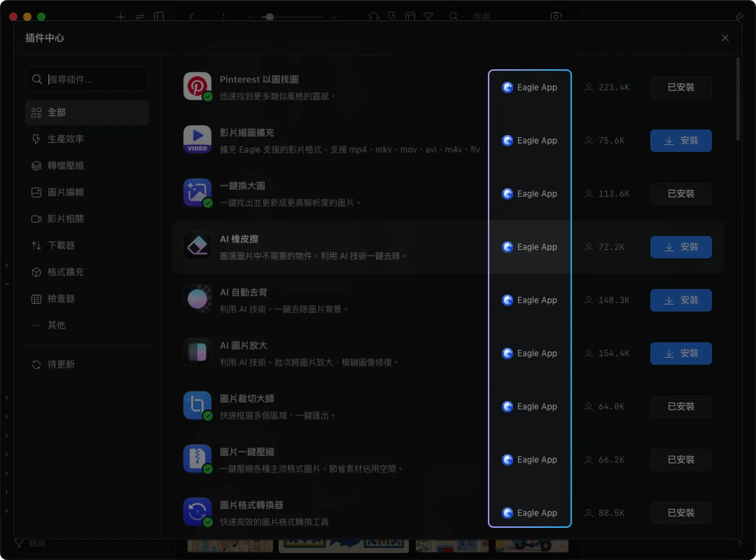756x560 pixels.
Task: Click the camera icon in main toolbar
Action: click(x=556, y=17)
